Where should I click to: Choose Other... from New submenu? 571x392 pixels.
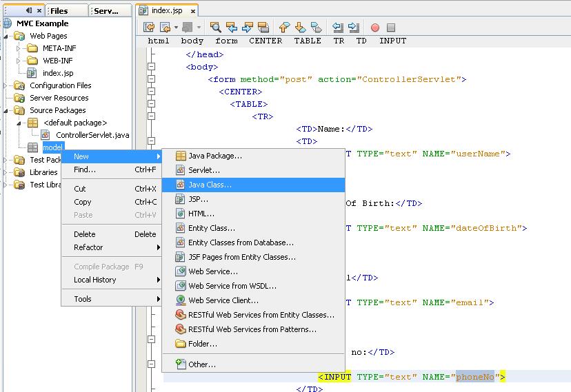254,364
